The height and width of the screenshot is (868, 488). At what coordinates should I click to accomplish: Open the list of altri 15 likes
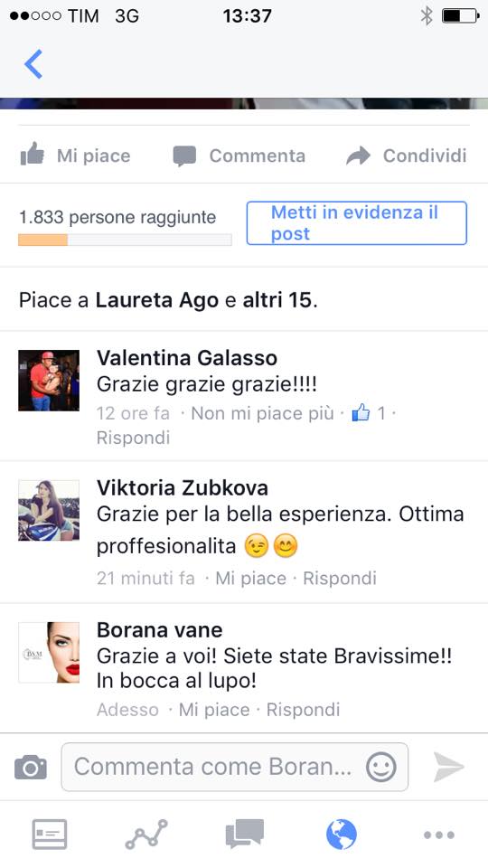pyautogui.click(x=278, y=300)
